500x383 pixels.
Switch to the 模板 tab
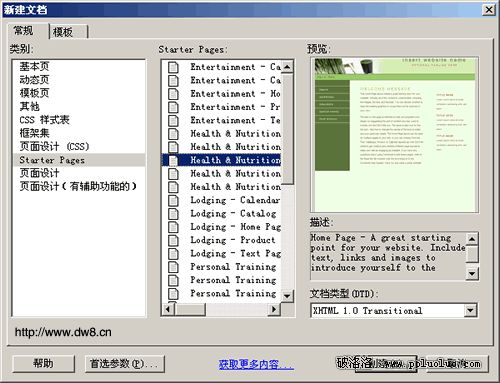(x=68, y=32)
